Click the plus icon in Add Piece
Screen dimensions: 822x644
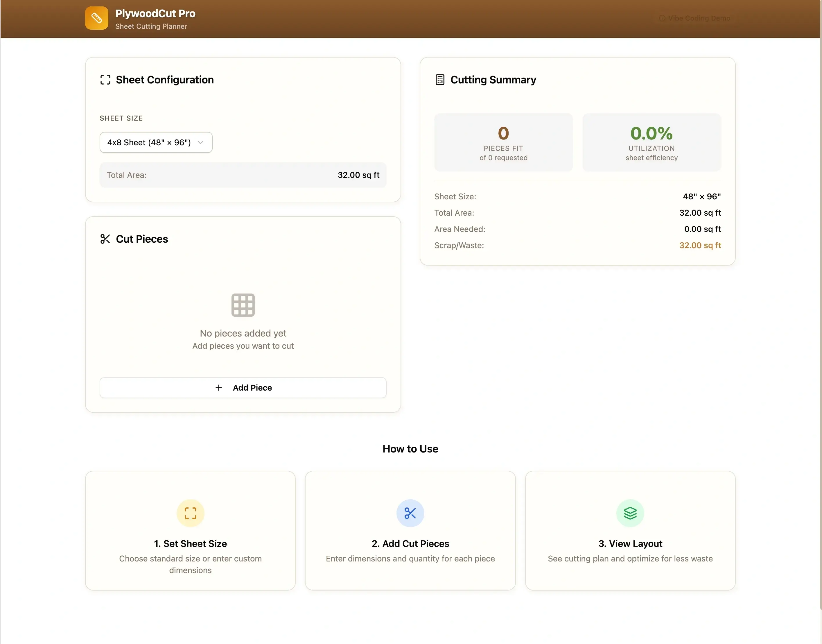219,388
